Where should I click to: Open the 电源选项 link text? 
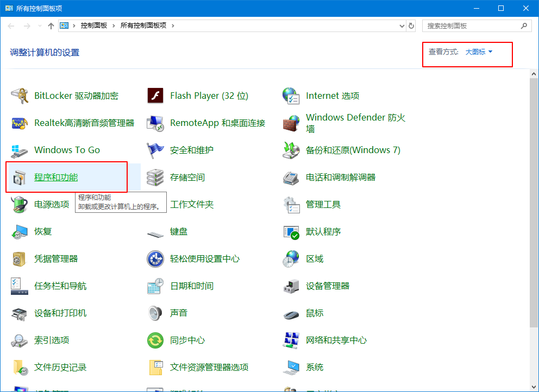point(52,205)
